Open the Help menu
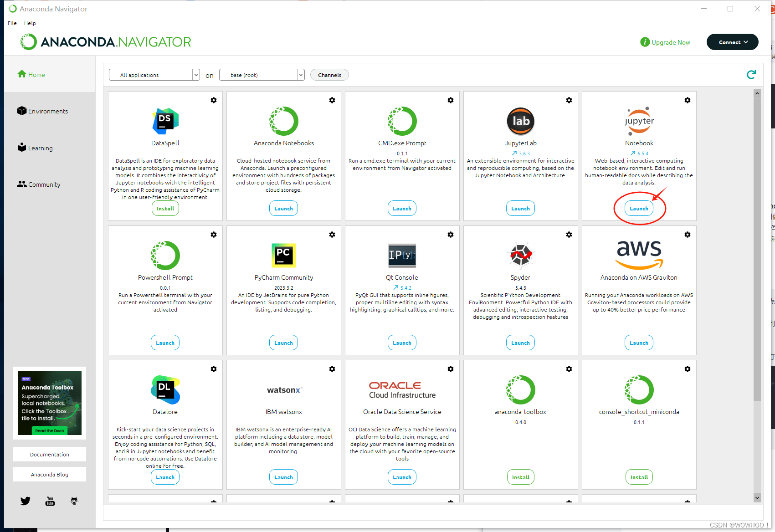The image size is (775, 532). (x=30, y=23)
